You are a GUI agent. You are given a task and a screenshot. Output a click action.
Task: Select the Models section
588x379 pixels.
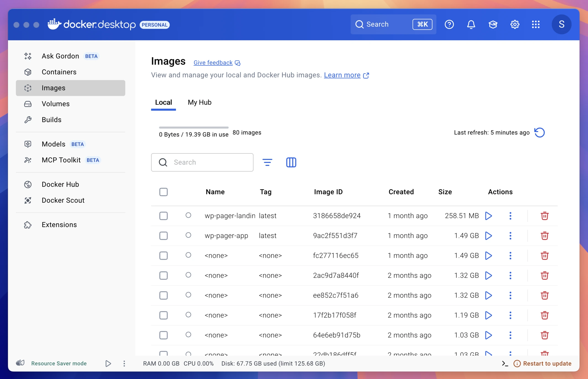point(54,144)
